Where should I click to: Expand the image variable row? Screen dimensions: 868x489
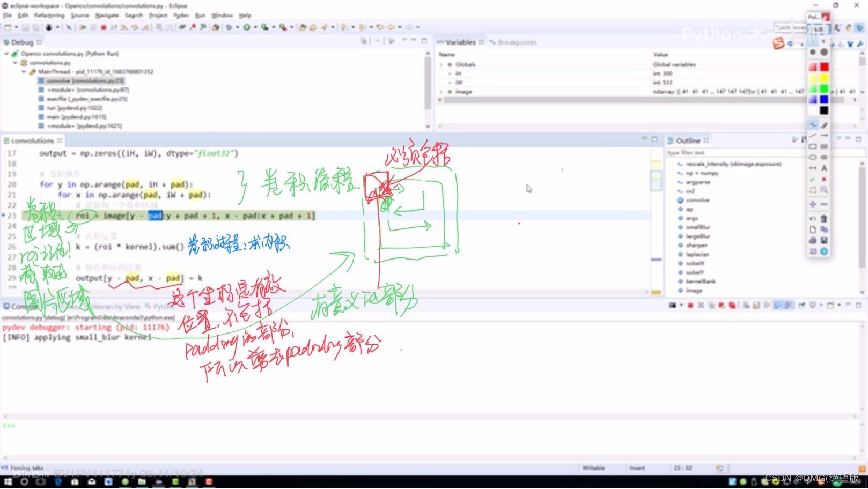pos(440,92)
